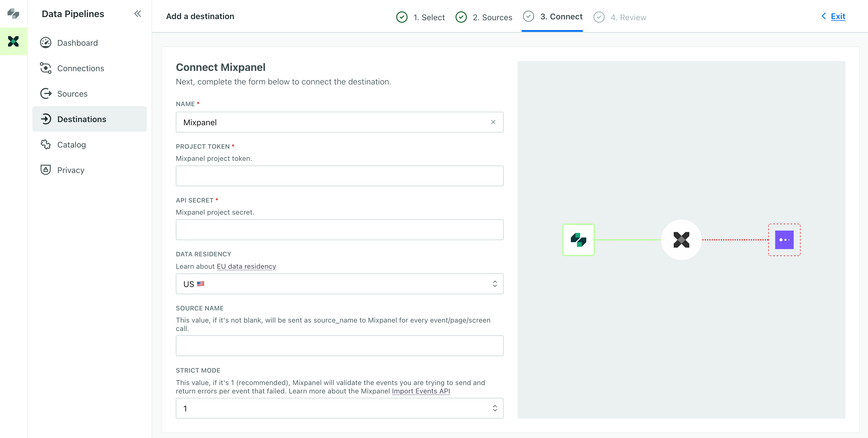Open the Data Residency US dropdown
This screenshot has height=438, width=868.
pyautogui.click(x=339, y=284)
